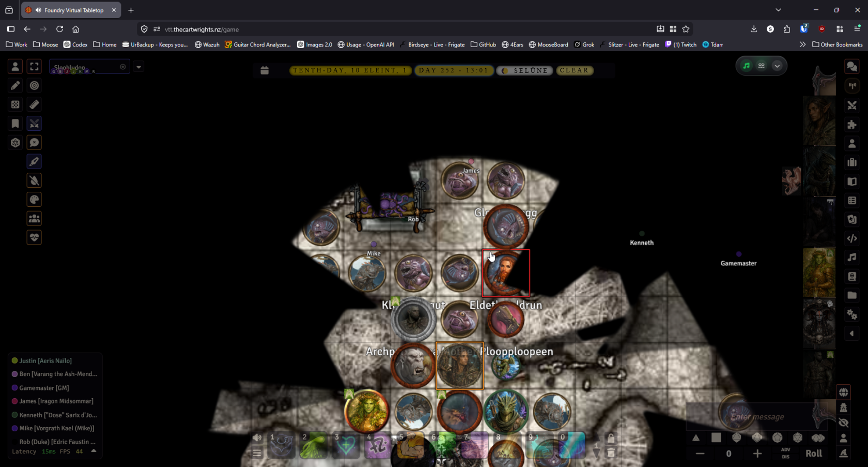Open the Journal Notes bookmark tool
The width and height of the screenshot is (868, 467).
coord(16,124)
